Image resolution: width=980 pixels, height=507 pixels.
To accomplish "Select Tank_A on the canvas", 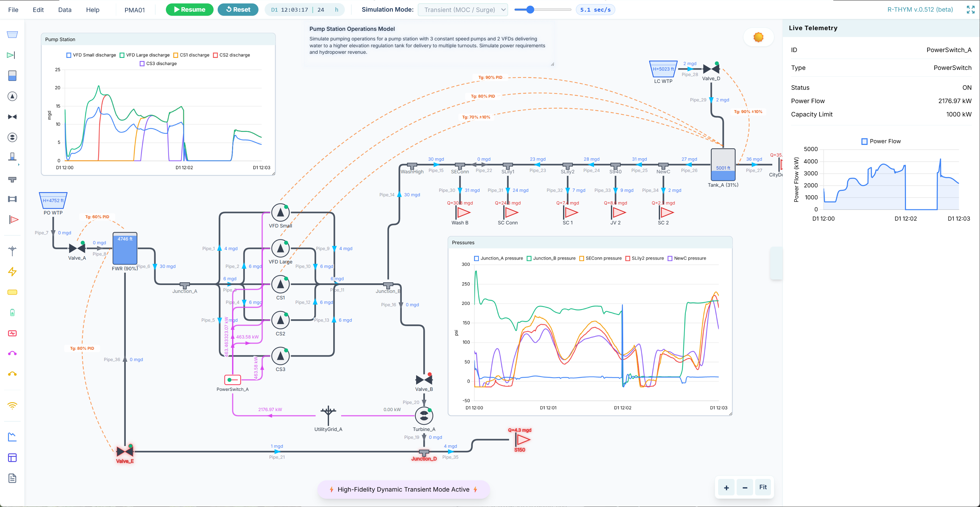I will tap(723, 164).
